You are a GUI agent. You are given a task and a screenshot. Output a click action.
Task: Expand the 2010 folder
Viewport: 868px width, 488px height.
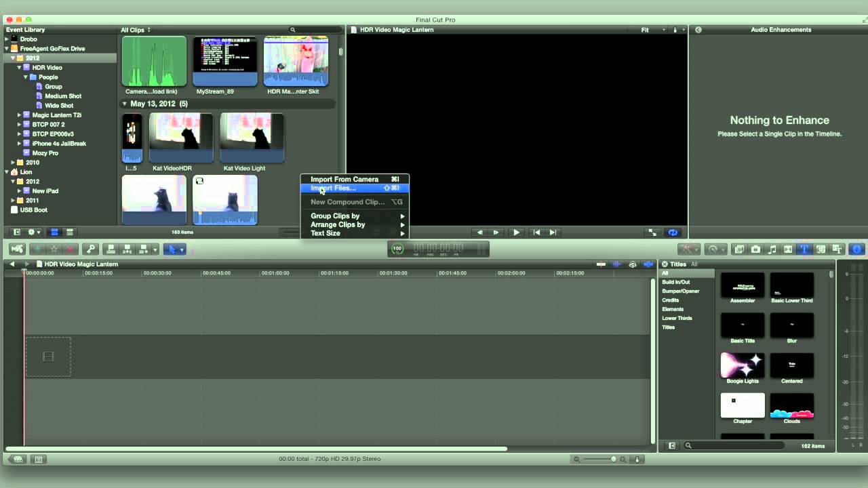pos(13,163)
